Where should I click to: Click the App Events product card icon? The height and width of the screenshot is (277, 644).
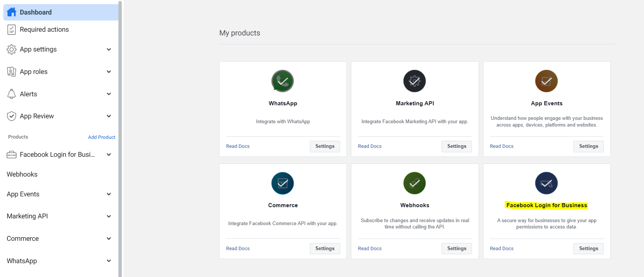point(547,81)
